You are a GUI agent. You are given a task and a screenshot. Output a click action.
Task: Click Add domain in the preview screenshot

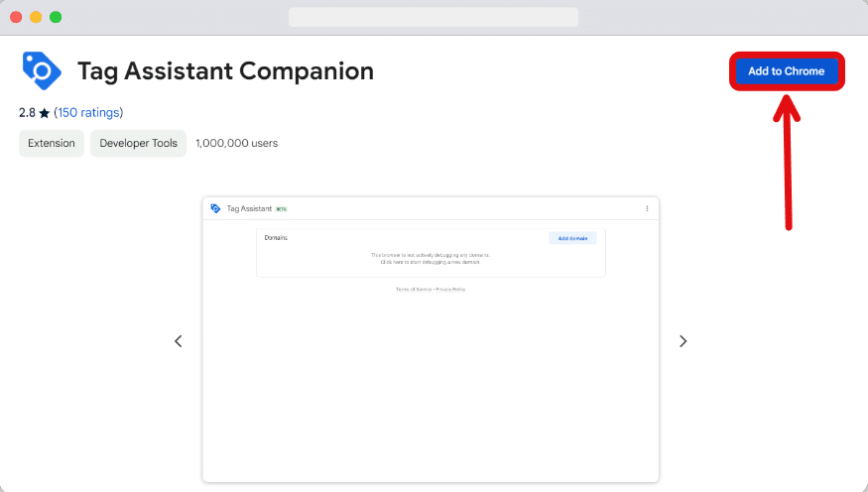coord(572,238)
